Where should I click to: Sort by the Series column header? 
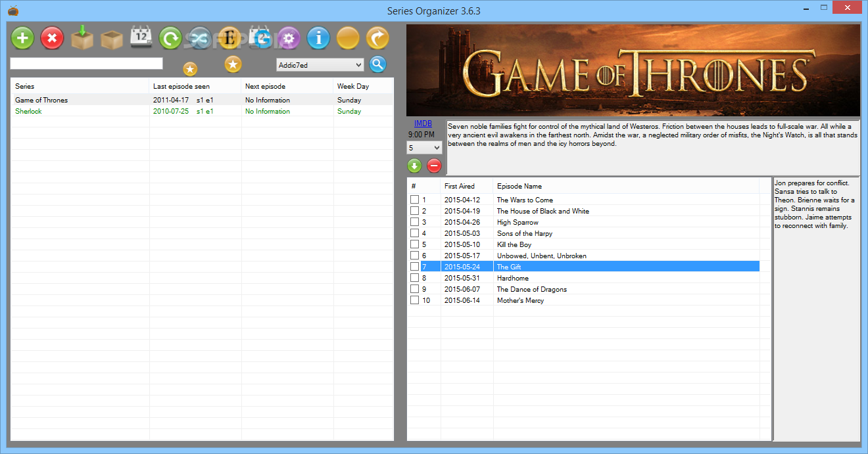(80, 86)
